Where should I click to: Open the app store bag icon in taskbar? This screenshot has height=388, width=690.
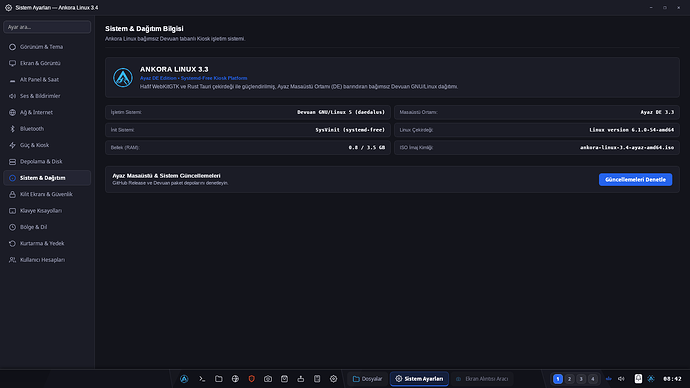pyautogui.click(x=284, y=379)
